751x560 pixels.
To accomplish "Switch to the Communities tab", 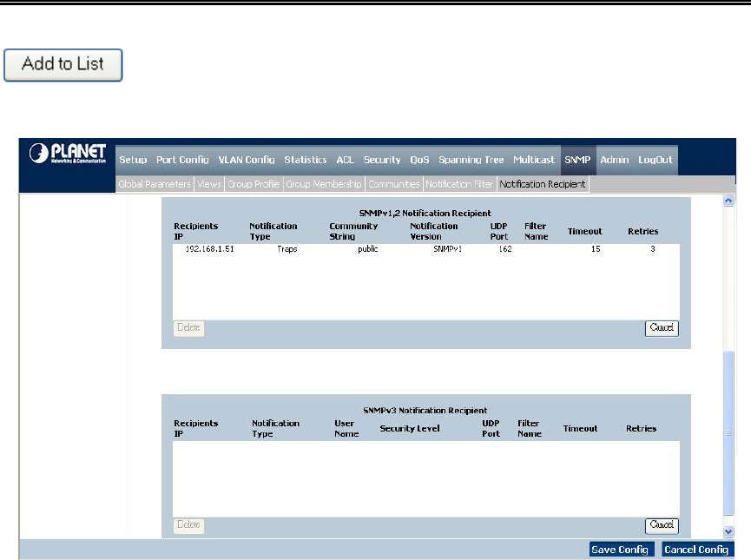I will [393, 184].
